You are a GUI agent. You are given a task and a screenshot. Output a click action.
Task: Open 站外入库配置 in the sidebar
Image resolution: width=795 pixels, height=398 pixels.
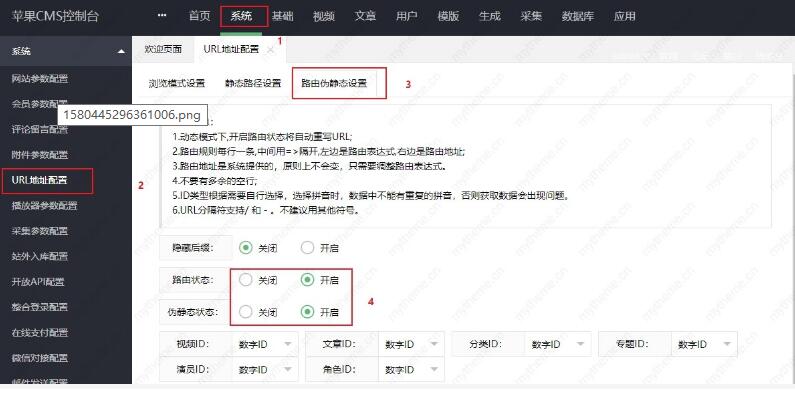(40, 256)
